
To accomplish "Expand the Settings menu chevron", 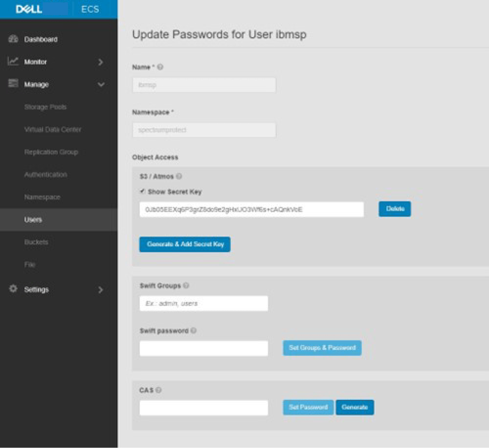I will coord(100,290).
